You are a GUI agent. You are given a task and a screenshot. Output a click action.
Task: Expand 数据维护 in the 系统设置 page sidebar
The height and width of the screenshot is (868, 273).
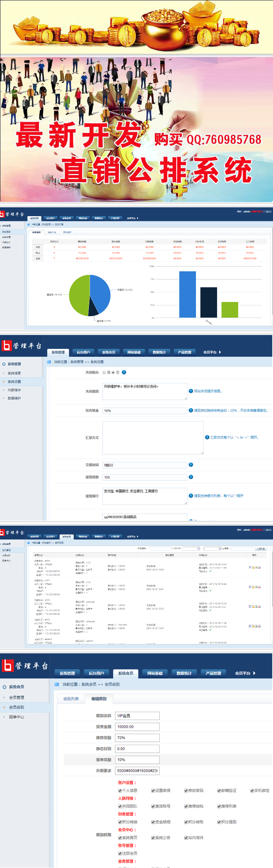pyautogui.click(x=14, y=398)
